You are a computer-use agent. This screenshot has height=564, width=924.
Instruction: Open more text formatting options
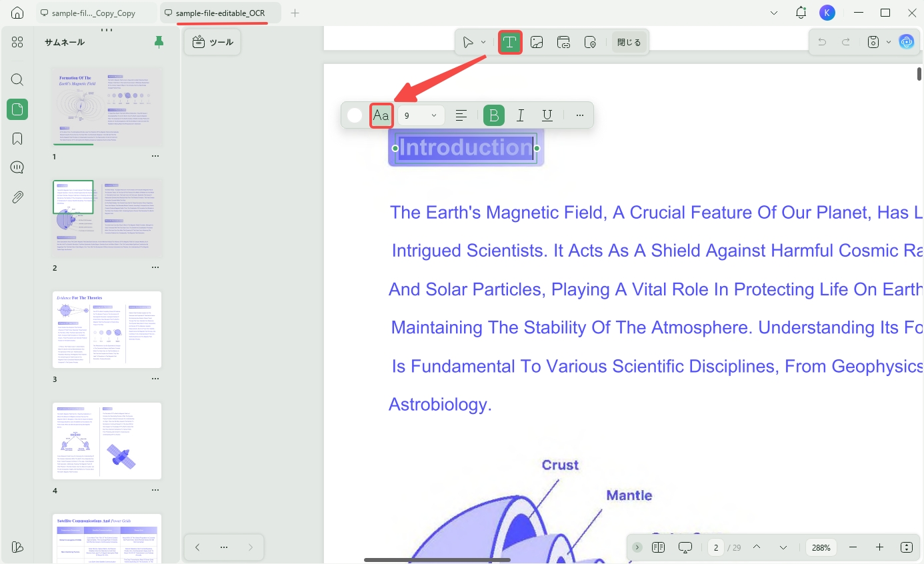580,115
